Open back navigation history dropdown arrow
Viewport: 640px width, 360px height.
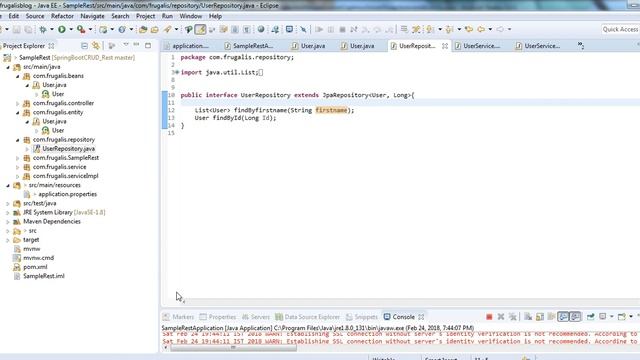[490, 29]
